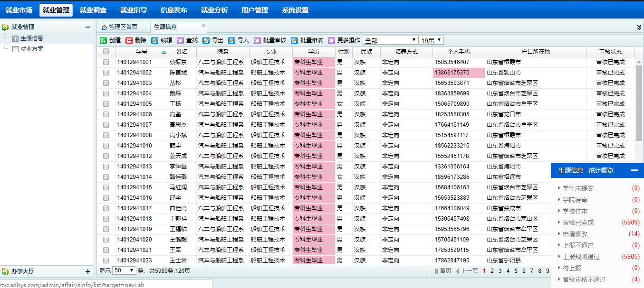Open the 19届 year dropdown
This screenshot has height=288, width=644.
[x=431, y=40]
